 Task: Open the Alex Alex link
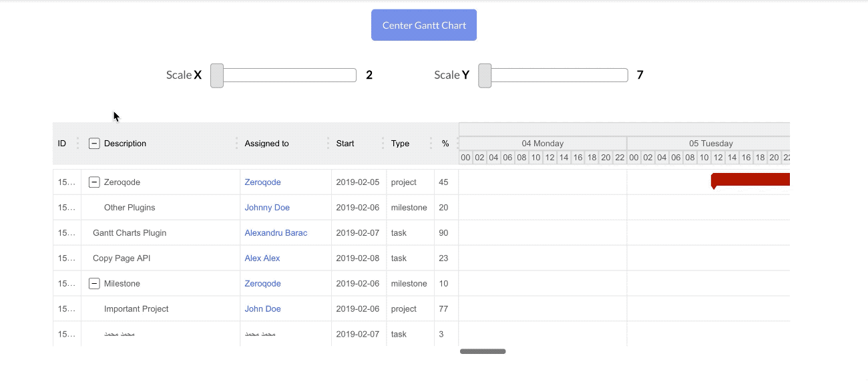tap(262, 258)
